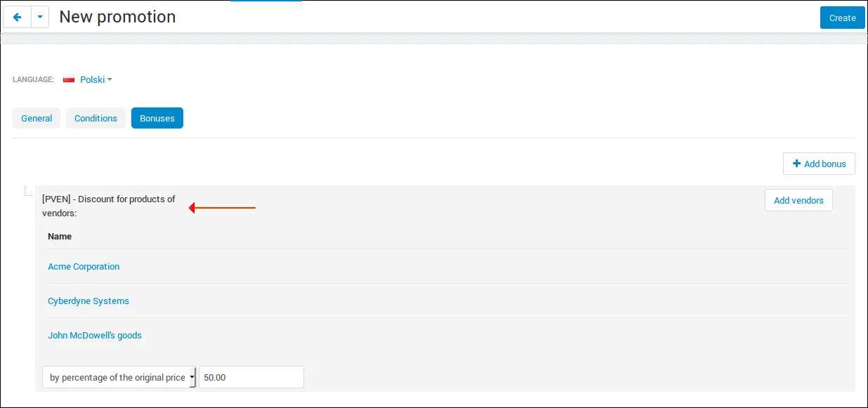Click the Polish flag icon
Screen dimensions: 868x408
69,80
